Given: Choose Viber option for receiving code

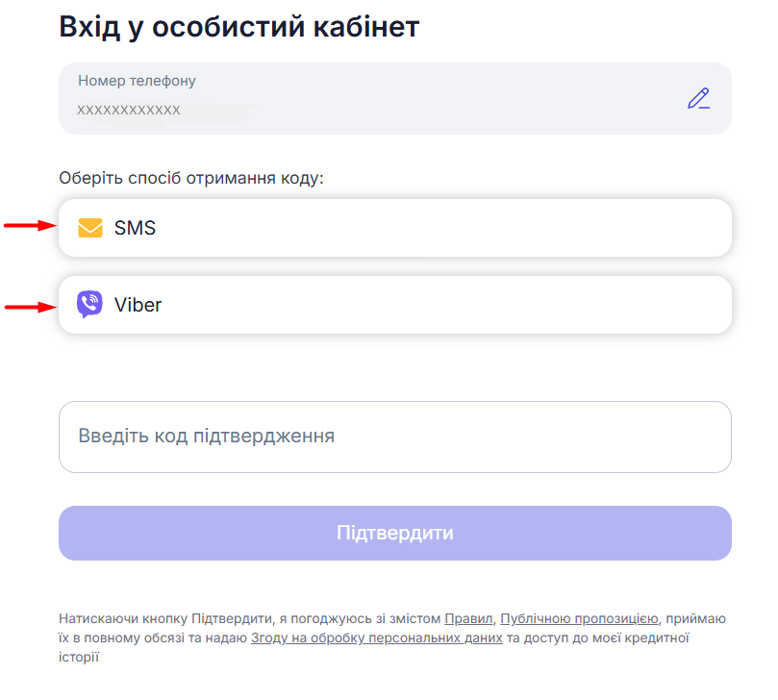Looking at the screenshot, I should click(394, 305).
